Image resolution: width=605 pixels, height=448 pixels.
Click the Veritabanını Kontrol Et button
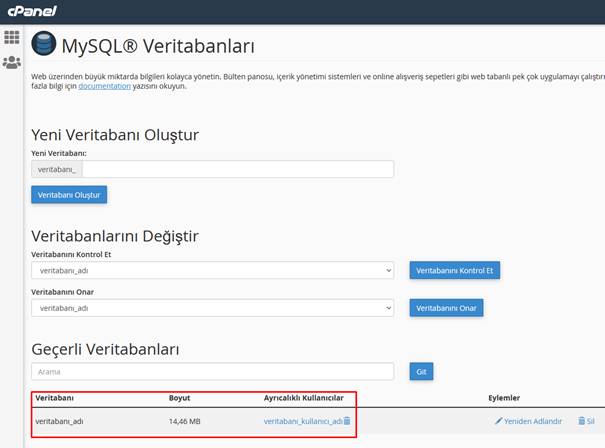(x=455, y=270)
